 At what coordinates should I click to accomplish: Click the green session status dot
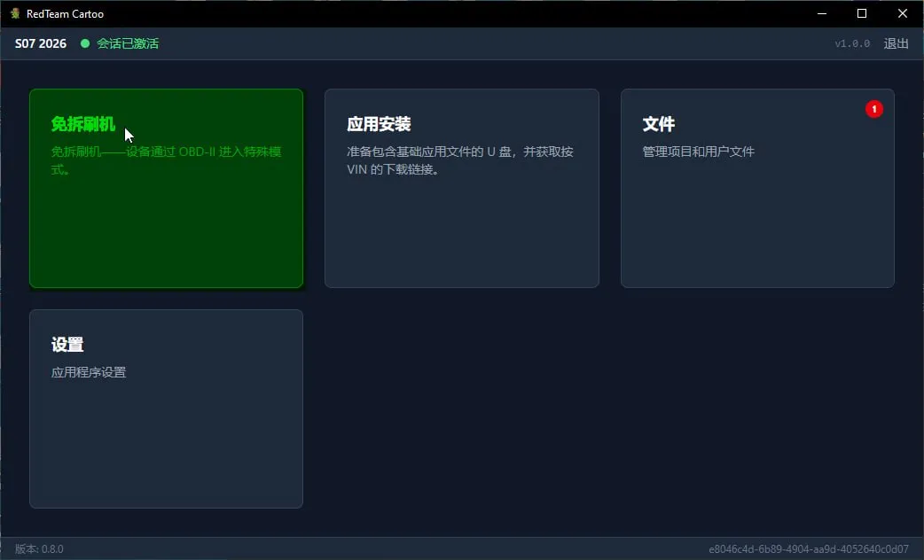[x=85, y=43]
